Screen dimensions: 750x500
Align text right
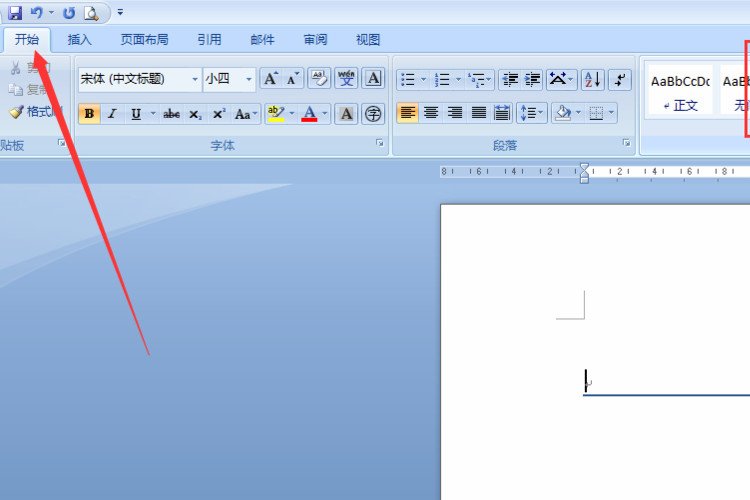coord(455,113)
